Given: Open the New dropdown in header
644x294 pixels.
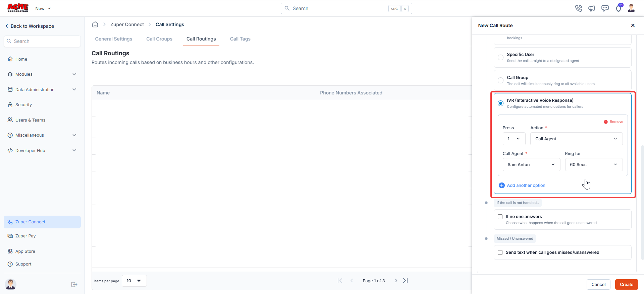Looking at the screenshot, I should 43,8.
